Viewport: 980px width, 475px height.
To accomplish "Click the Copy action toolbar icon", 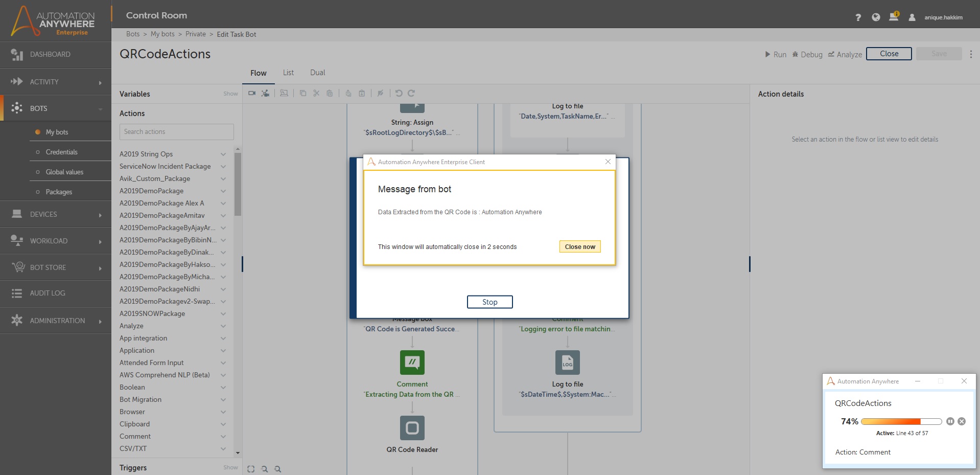I will pos(303,93).
